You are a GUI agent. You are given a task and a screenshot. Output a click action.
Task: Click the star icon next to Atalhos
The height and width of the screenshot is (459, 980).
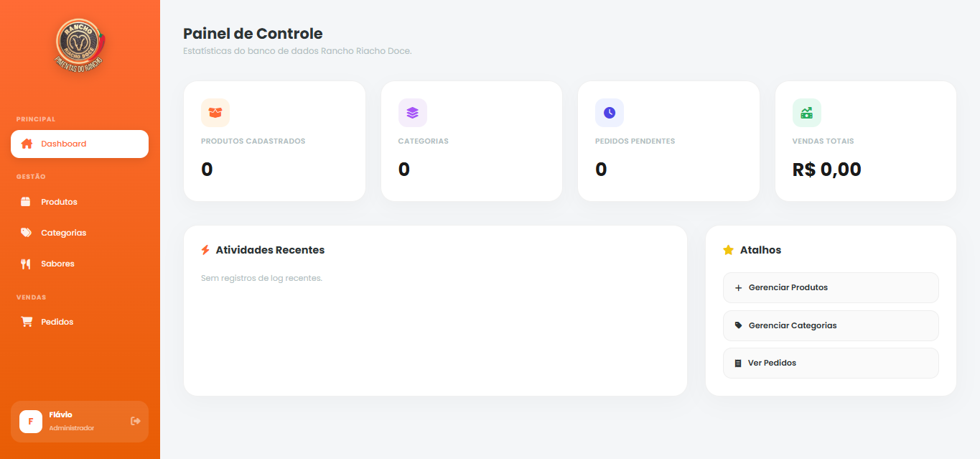728,250
